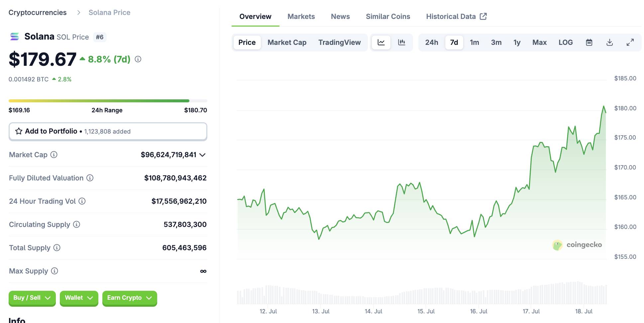Select the Max time range
The width and height of the screenshot is (644, 323).
[539, 42]
